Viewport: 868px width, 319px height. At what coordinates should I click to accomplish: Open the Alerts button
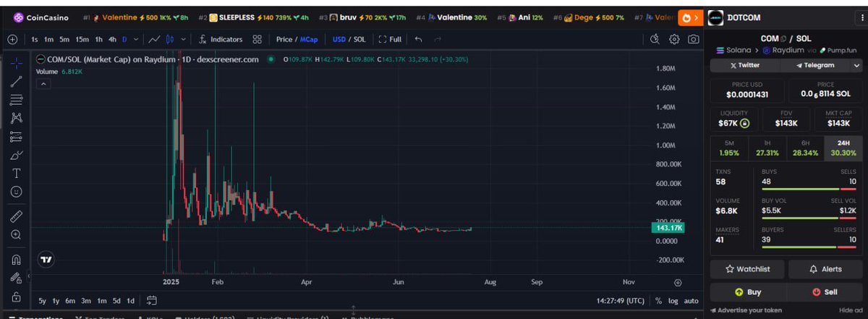click(825, 269)
